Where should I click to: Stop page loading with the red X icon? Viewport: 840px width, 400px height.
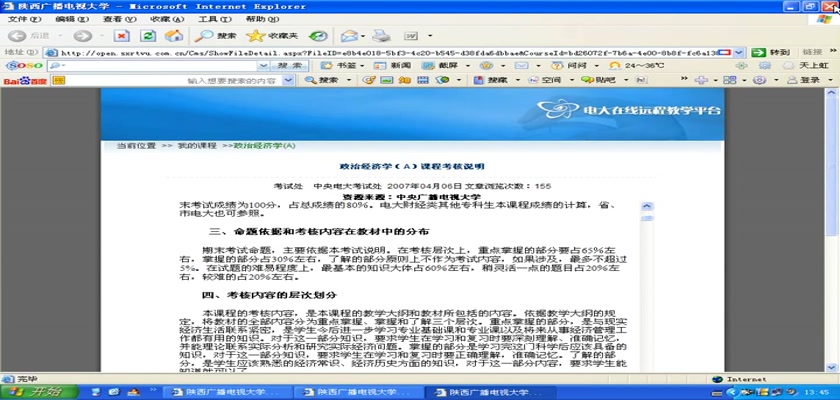tap(122, 36)
